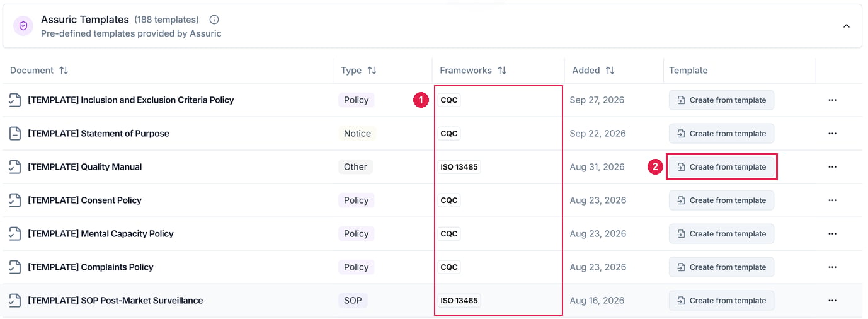Open more options for Statement of Purpose
868x319 pixels.
tap(832, 134)
